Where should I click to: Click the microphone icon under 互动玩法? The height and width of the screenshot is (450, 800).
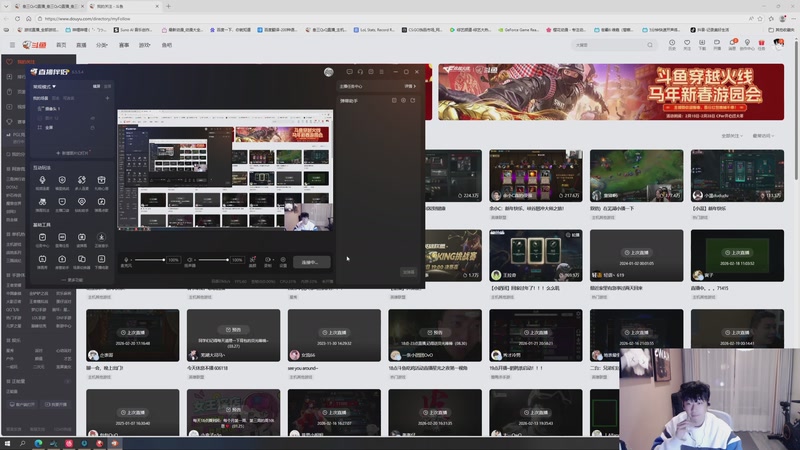click(42, 180)
